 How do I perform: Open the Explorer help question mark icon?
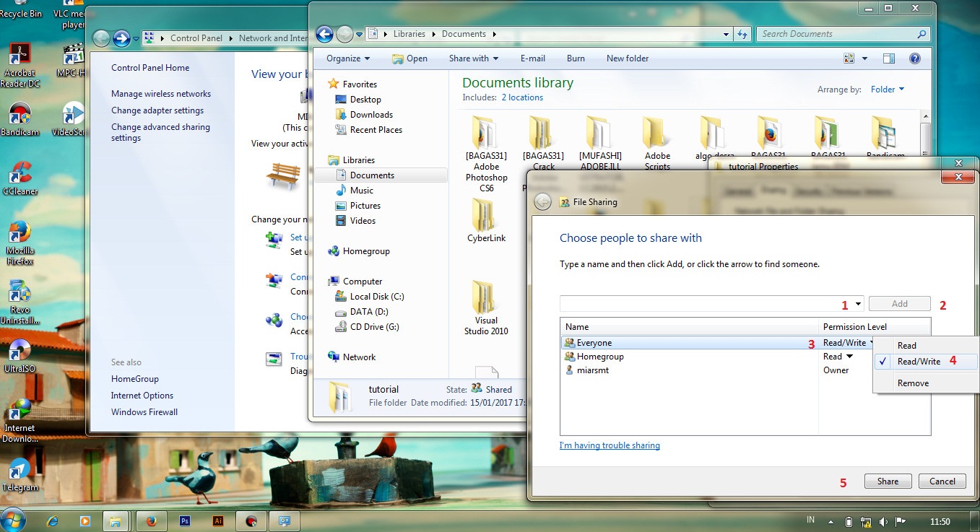coord(914,58)
